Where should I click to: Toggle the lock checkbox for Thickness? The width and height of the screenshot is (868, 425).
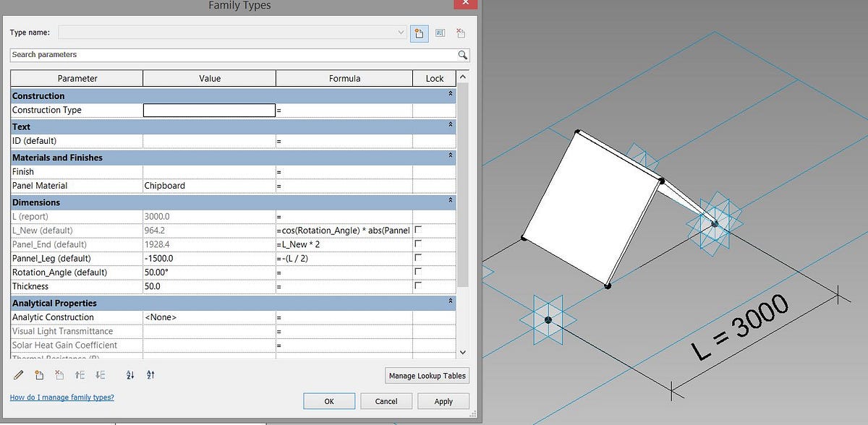[x=417, y=286]
